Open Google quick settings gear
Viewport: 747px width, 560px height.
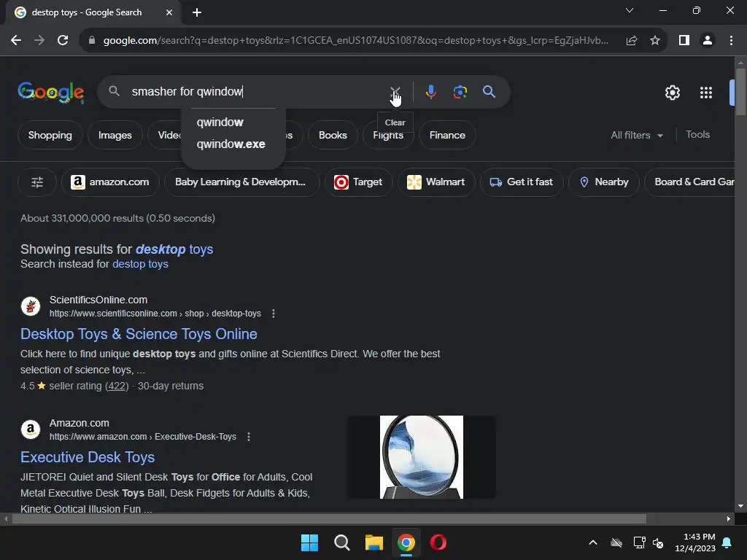click(x=672, y=93)
